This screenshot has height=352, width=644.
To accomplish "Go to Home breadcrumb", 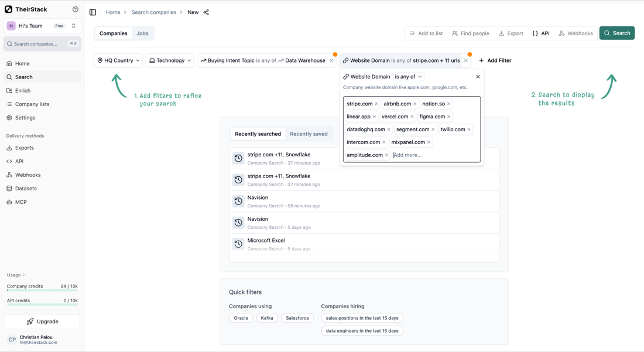I will (113, 12).
